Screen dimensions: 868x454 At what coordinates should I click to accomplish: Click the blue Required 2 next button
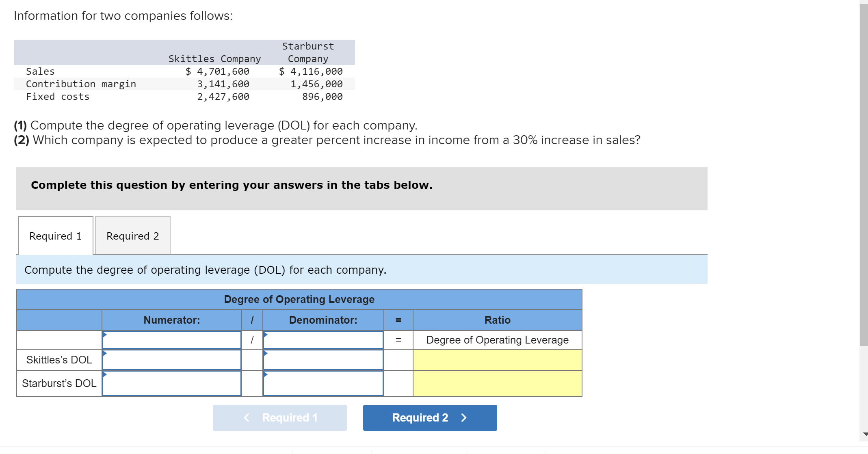430,417
